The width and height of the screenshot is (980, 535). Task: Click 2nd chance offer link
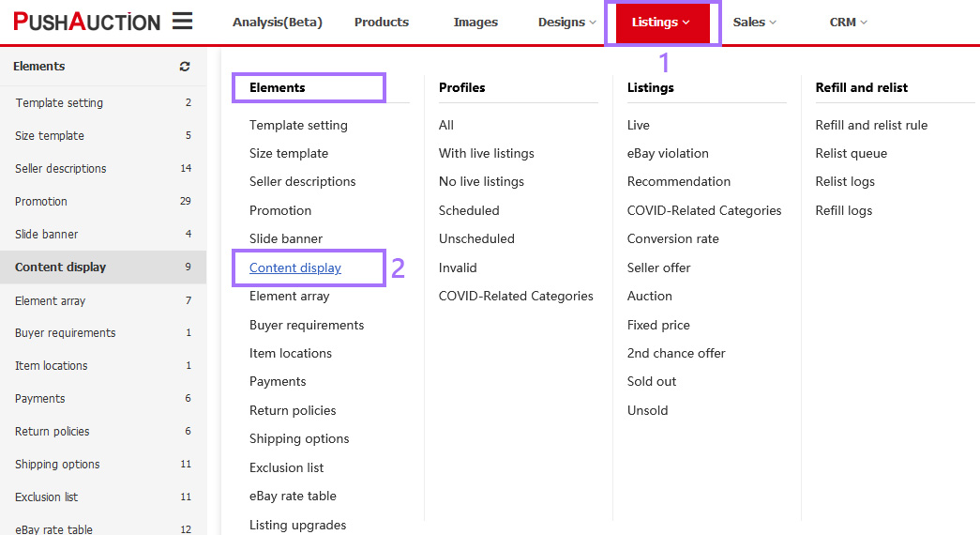point(676,353)
